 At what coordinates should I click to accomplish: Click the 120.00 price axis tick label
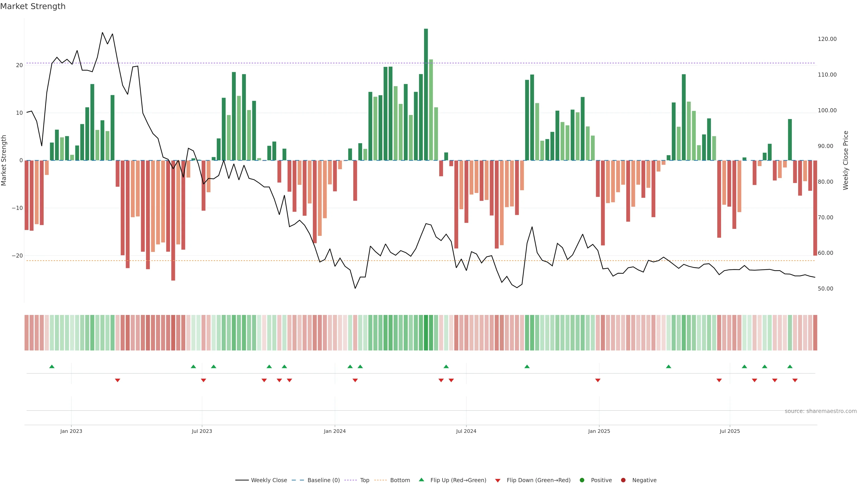pos(827,39)
